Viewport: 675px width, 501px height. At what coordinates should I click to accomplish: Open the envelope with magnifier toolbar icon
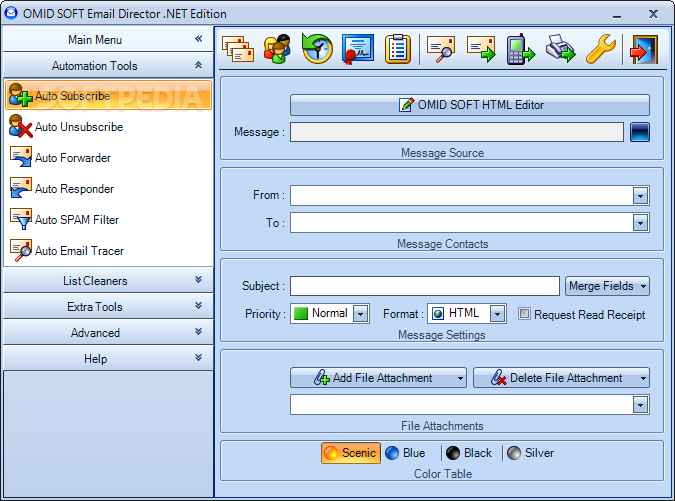pyautogui.click(x=441, y=49)
